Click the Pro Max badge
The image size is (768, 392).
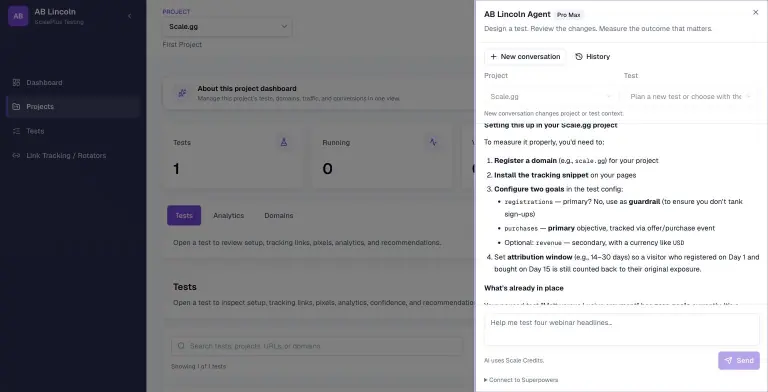569,15
